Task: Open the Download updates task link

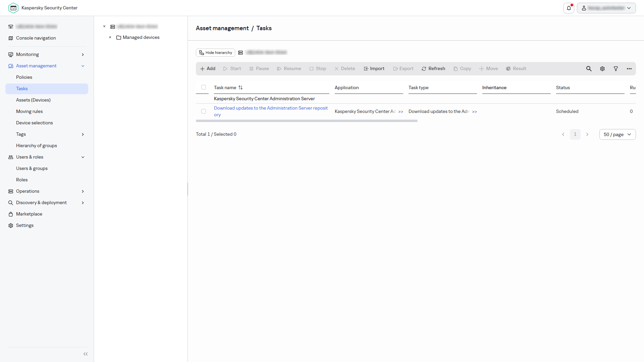Action: pyautogui.click(x=270, y=111)
